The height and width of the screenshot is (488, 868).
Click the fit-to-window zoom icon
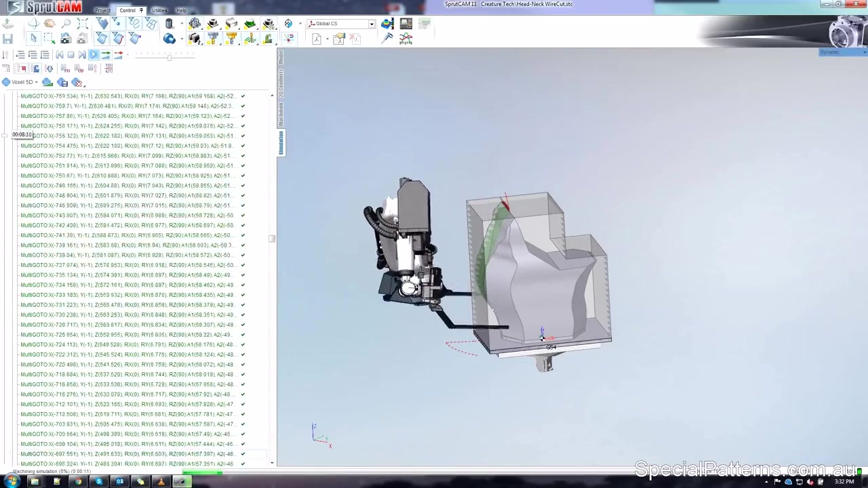83,23
